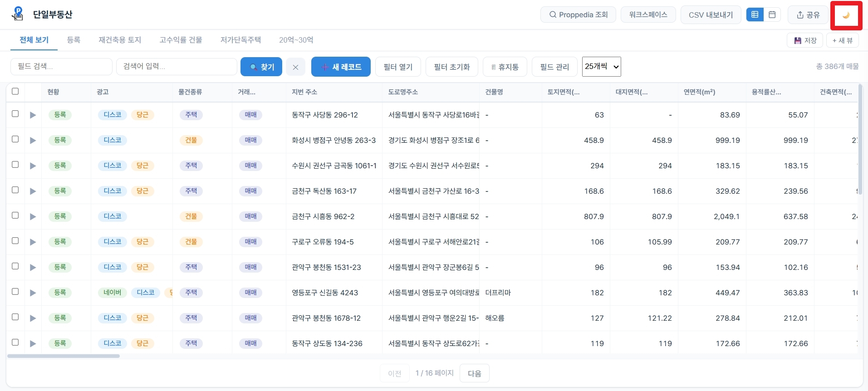This screenshot has width=868, height=391.
Task: Expand the 사당동 296-12 row
Action: click(x=33, y=115)
